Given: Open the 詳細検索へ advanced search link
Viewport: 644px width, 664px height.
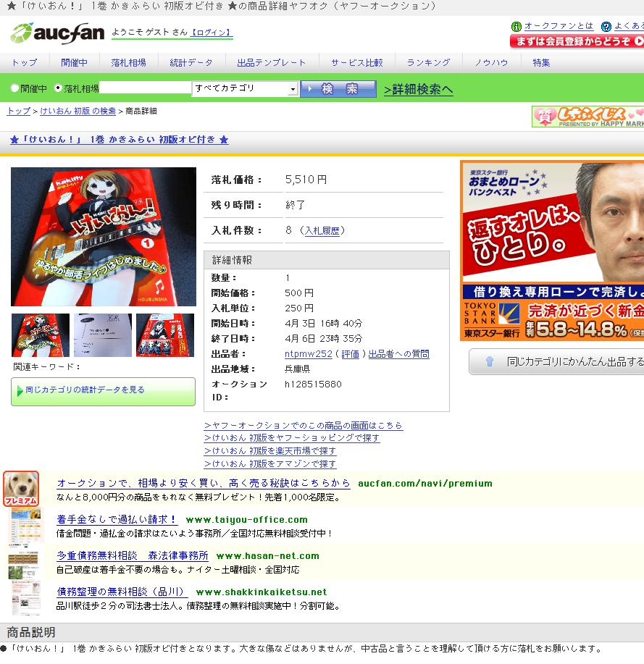Looking at the screenshot, I should tap(418, 89).
